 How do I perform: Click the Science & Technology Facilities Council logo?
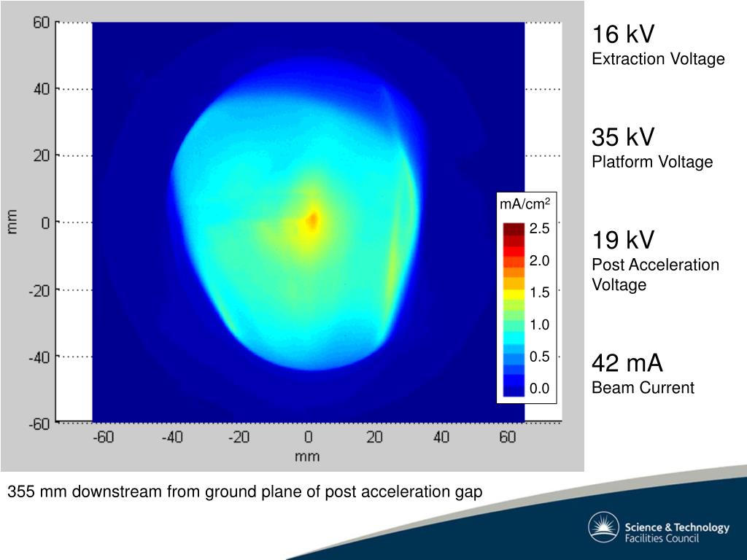click(659, 528)
